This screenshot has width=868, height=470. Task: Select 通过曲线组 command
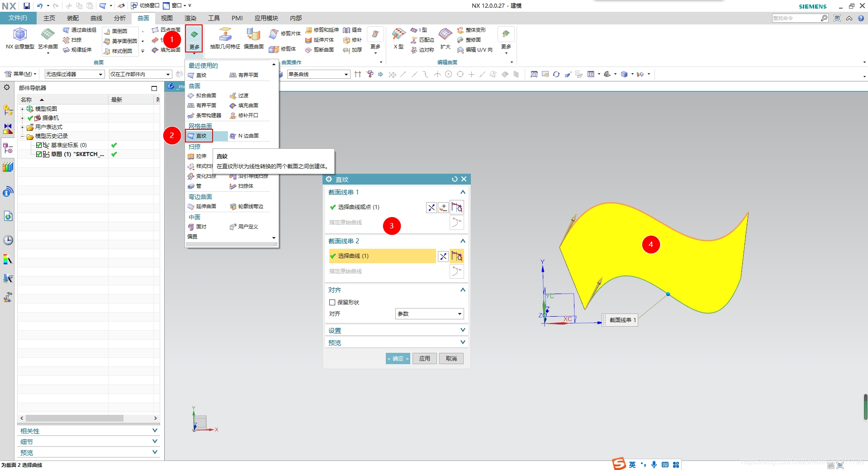click(79, 30)
